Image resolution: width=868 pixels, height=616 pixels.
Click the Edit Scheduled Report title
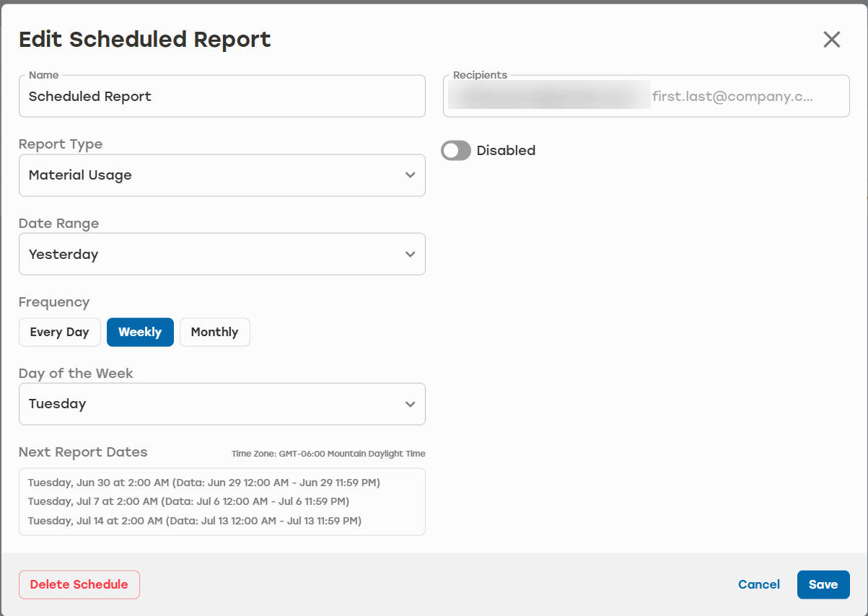(x=145, y=39)
